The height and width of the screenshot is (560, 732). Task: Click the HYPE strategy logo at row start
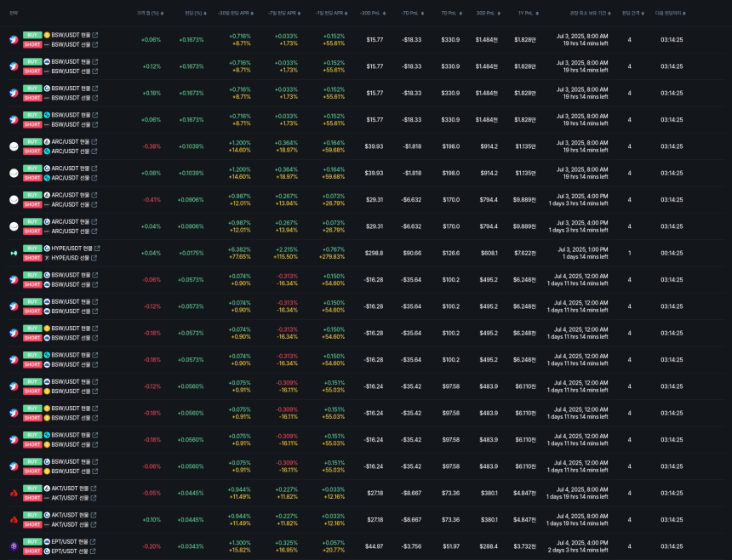[14, 253]
